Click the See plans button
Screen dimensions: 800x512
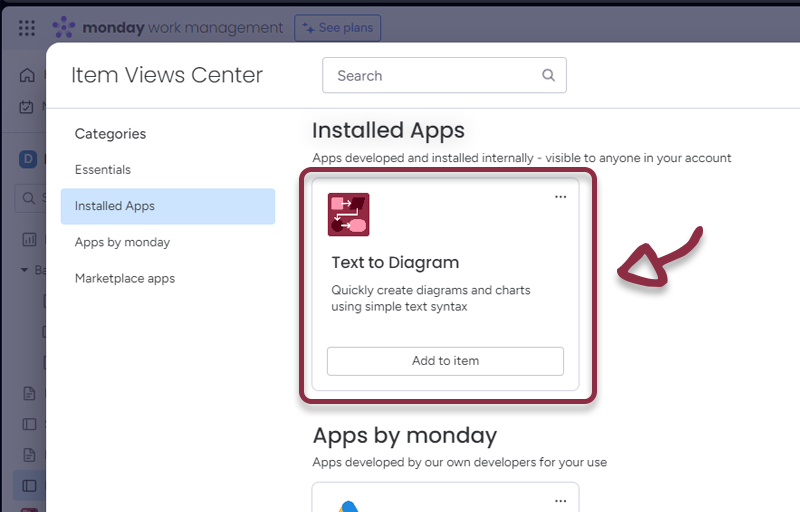tap(337, 28)
